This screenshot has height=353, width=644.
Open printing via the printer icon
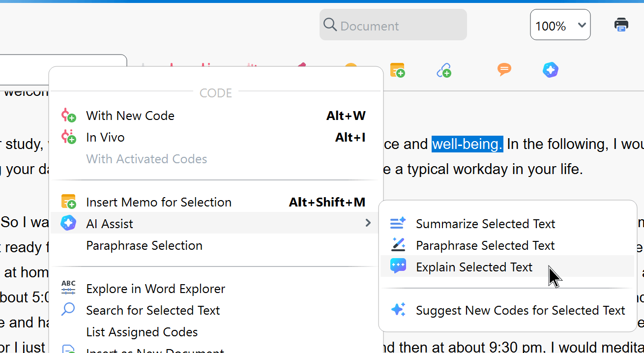621,24
